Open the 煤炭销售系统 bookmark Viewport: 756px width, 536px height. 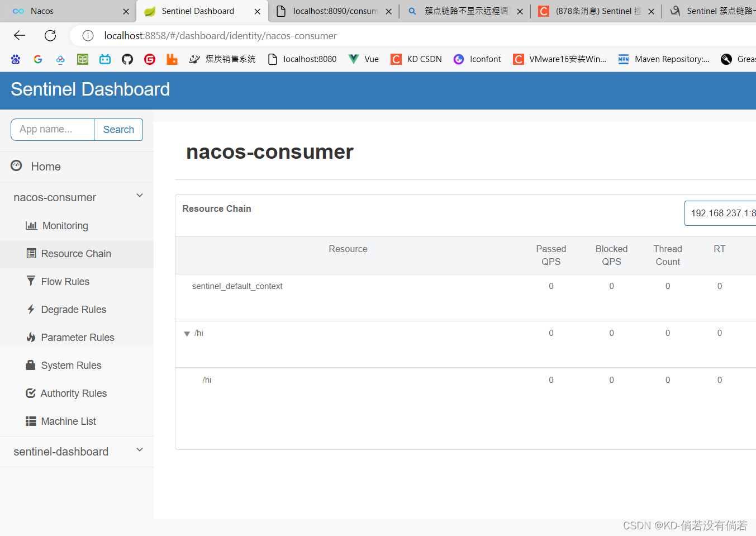222,59
